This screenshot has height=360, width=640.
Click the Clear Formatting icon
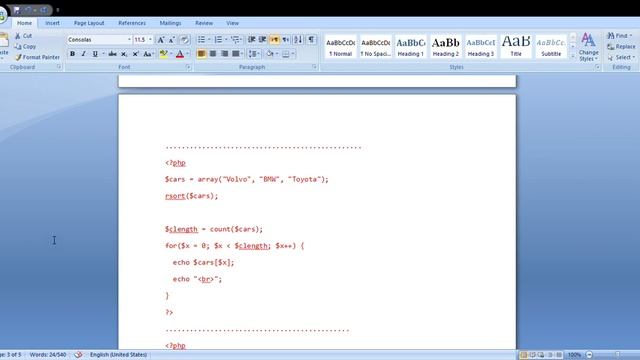tap(184, 40)
